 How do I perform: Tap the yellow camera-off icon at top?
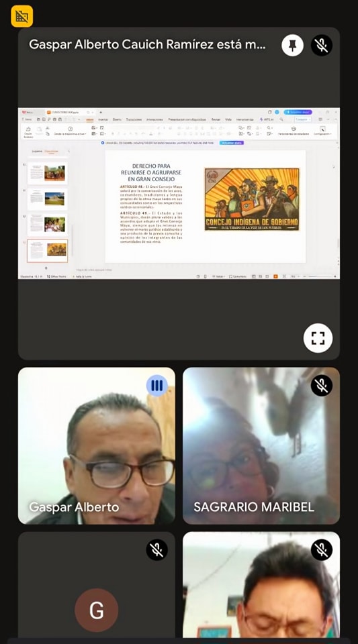21,16
